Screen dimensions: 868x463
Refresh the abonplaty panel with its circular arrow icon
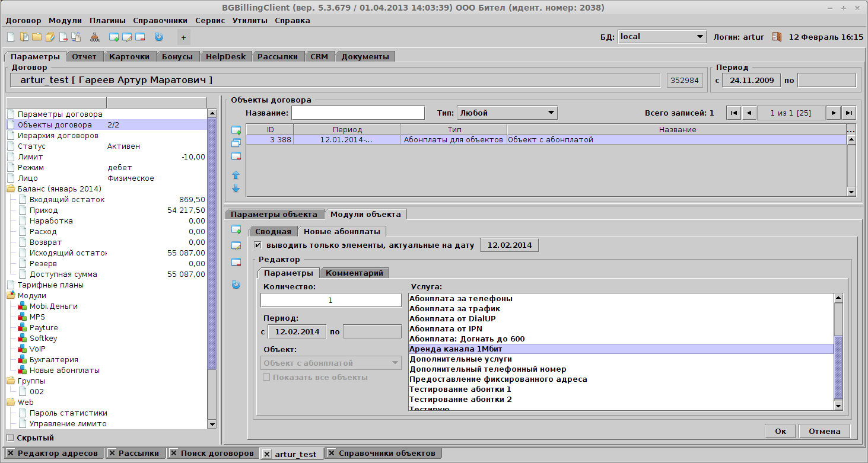(236, 285)
